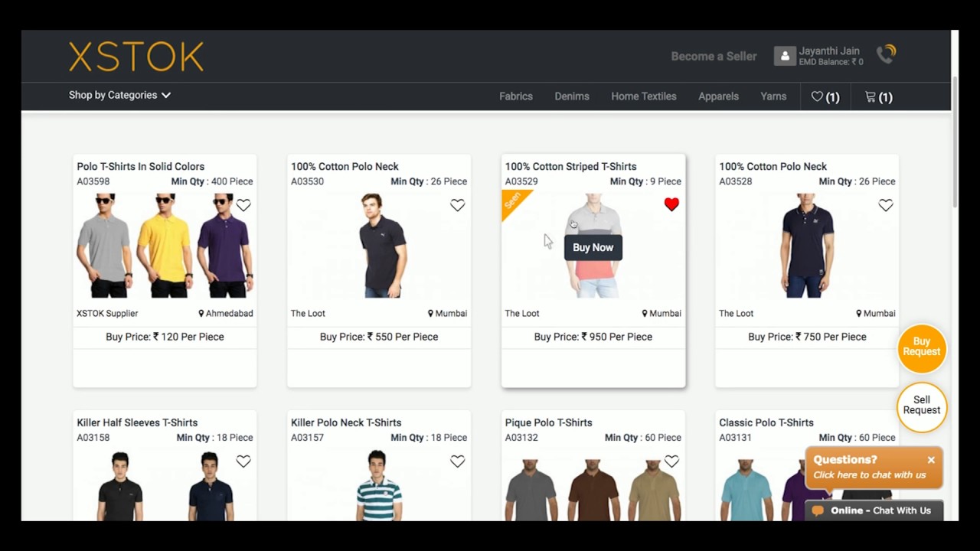Open A03528 Cotton Polo Neck product image
The image size is (980, 551).
805,246
